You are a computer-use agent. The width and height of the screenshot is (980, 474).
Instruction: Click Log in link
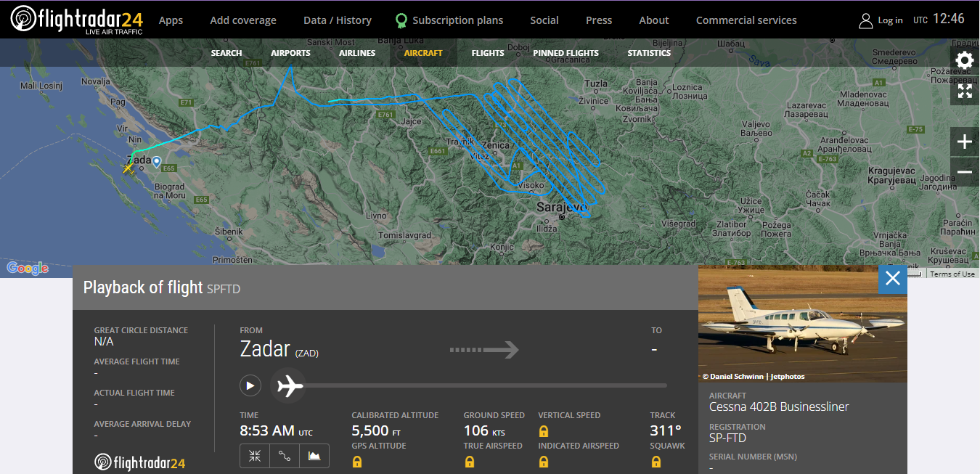pyautogui.click(x=890, y=20)
